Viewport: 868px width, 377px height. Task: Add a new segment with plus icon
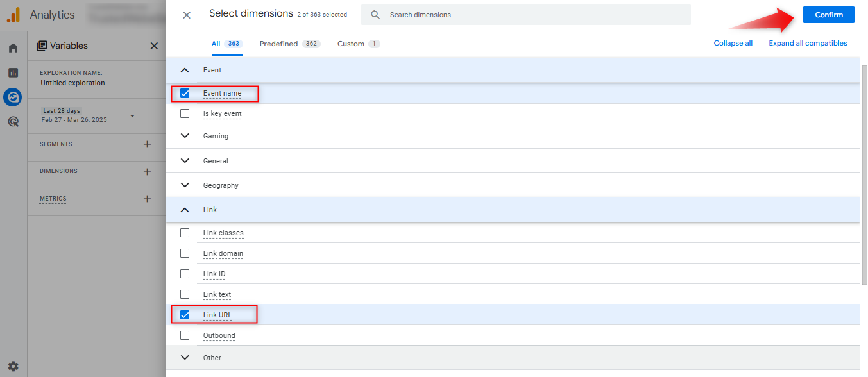(x=147, y=144)
